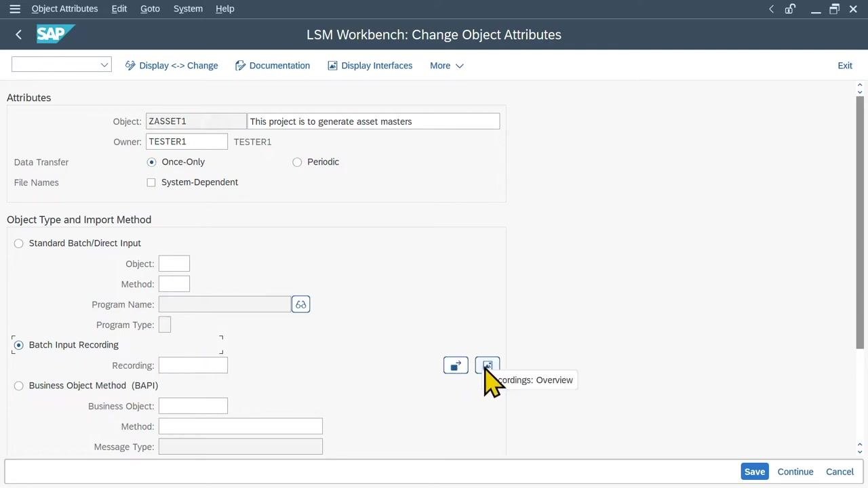
Task: Click the Continue button
Action: [795, 472]
